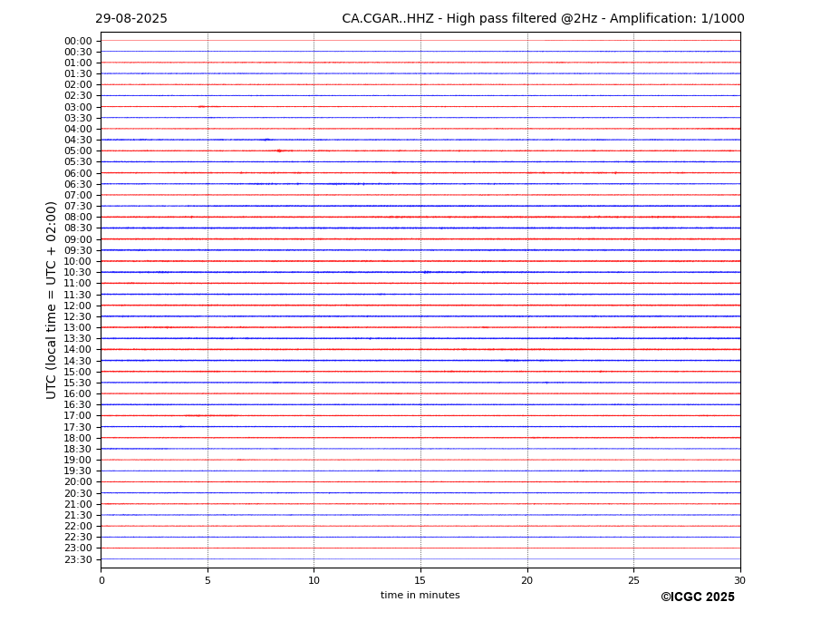Click the 14:30 row label
The width and height of the screenshot is (840, 631).
[78, 361]
